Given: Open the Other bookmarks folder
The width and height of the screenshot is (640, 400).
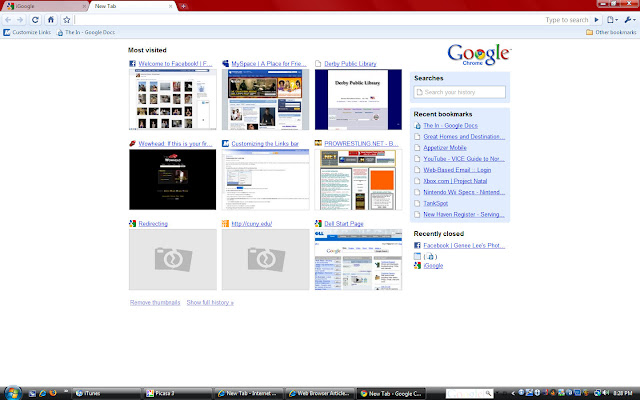Looking at the screenshot, I should point(611,32).
